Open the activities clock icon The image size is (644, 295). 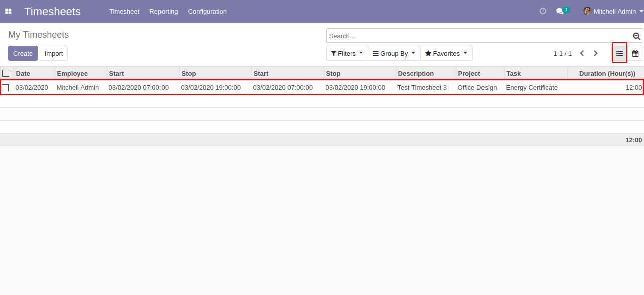pyautogui.click(x=543, y=11)
